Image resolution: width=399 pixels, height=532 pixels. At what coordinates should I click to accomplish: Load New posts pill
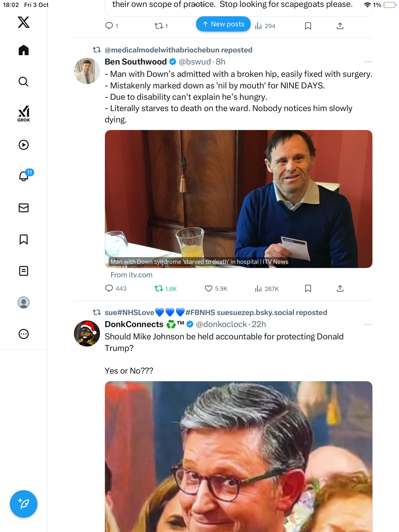pos(223,24)
